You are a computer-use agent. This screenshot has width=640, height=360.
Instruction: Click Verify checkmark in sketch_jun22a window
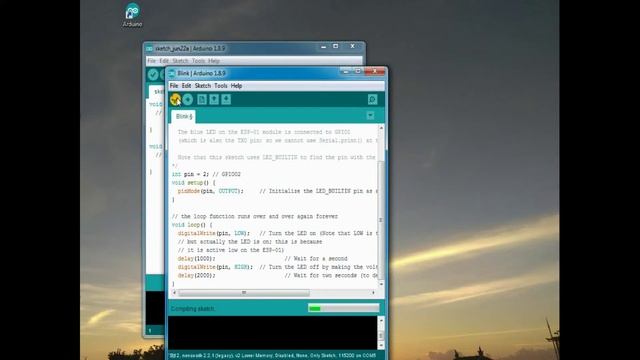coord(153,74)
